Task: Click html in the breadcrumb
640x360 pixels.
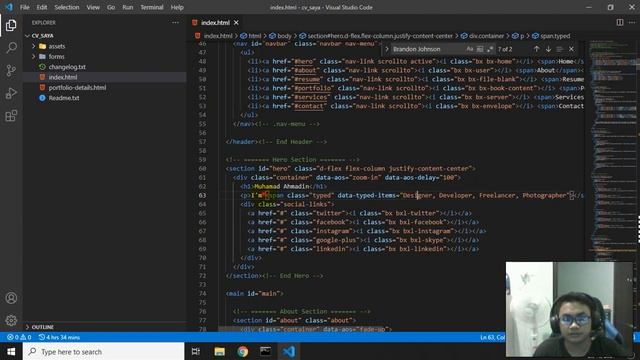Action: point(254,36)
